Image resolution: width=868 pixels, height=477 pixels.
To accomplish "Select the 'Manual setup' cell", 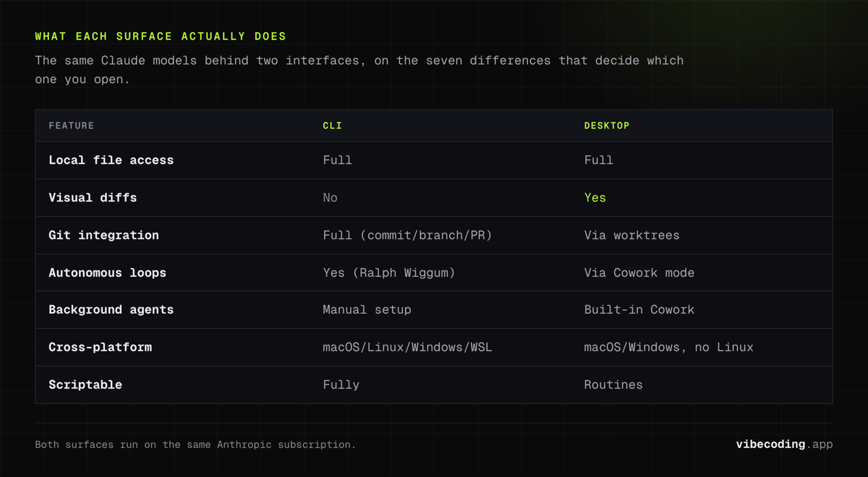I will tap(367, 310).
